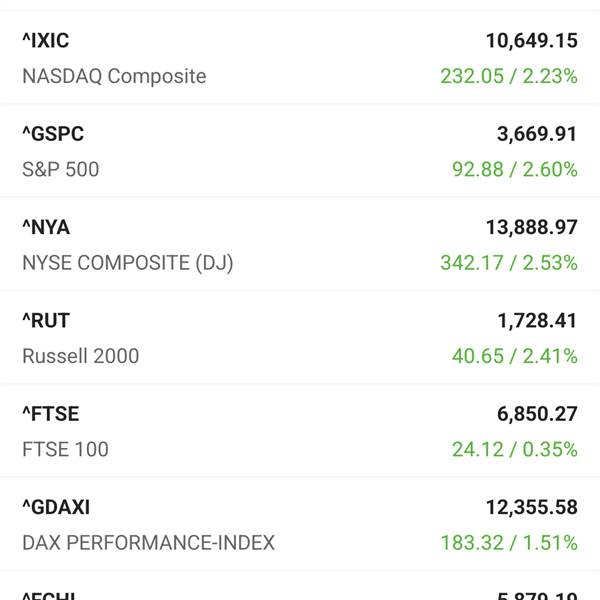Open the ^NYA ticker entry

(x=46, y=227)
